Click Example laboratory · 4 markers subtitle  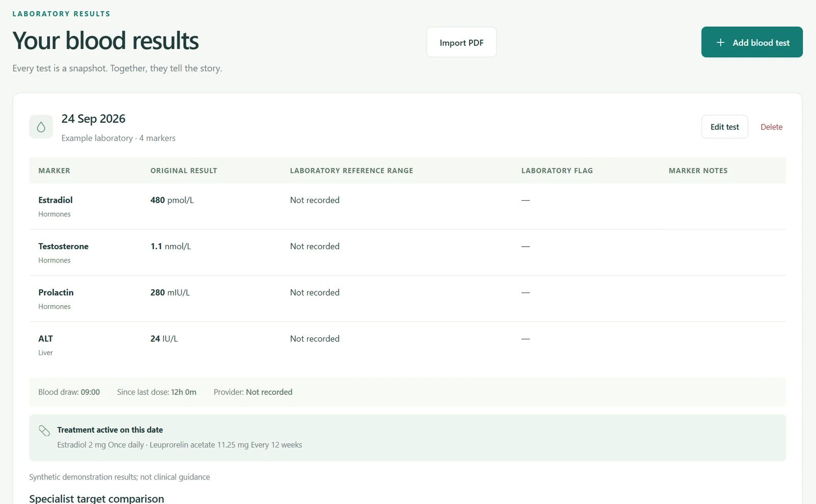(118, 138)
